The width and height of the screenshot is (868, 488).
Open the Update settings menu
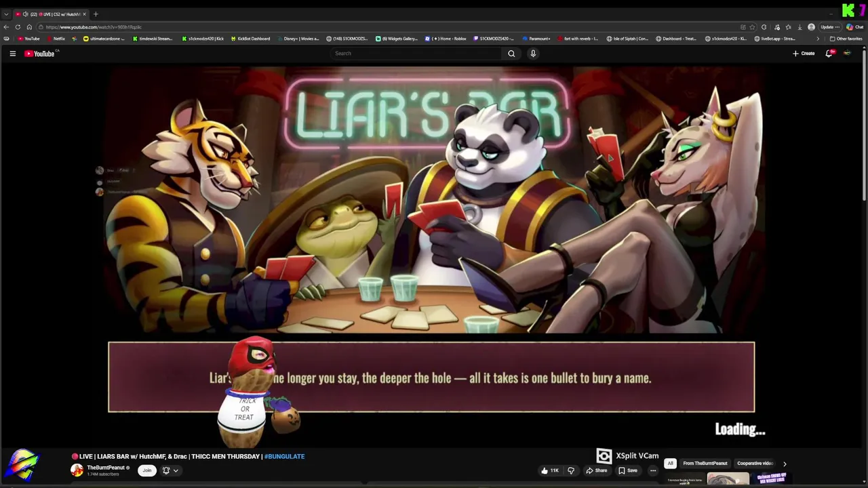[830, 27]
